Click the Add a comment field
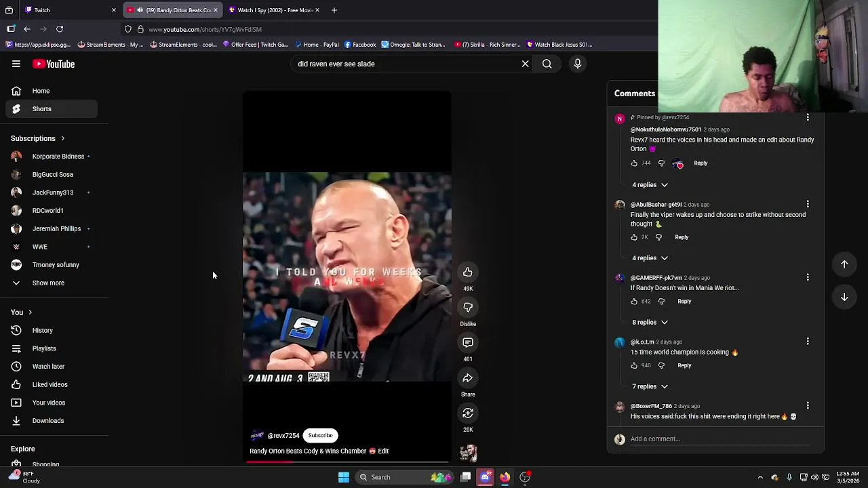This screenshot has width=868, height=488. tap(719, 439)
